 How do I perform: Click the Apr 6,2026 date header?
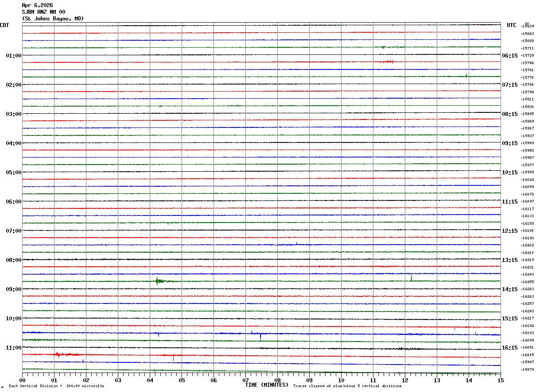click(37, 5)
